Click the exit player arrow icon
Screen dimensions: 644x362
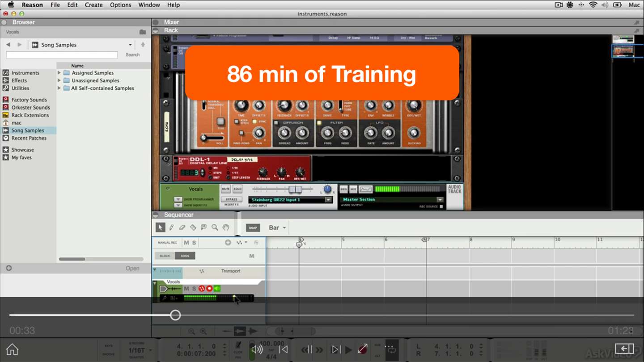click(x=624, y=349)
